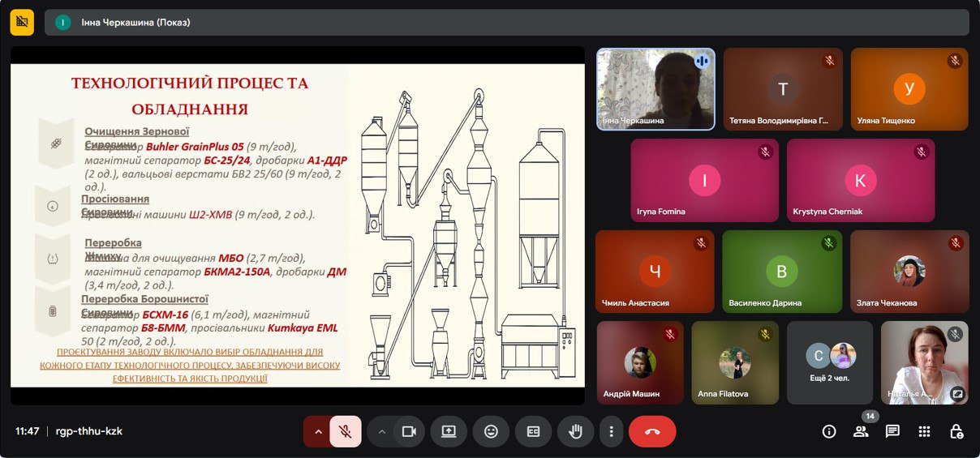
Task: Open the activities grid icon
Action: (x=924, y=431)
